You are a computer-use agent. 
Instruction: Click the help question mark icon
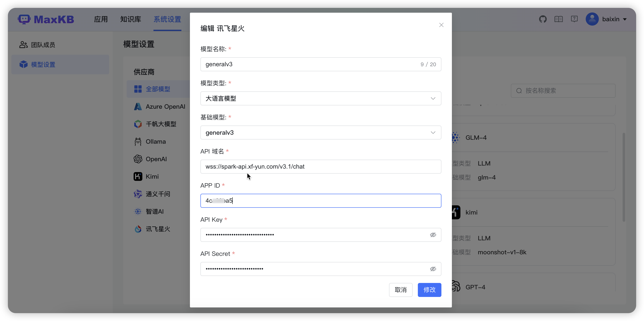574,19
